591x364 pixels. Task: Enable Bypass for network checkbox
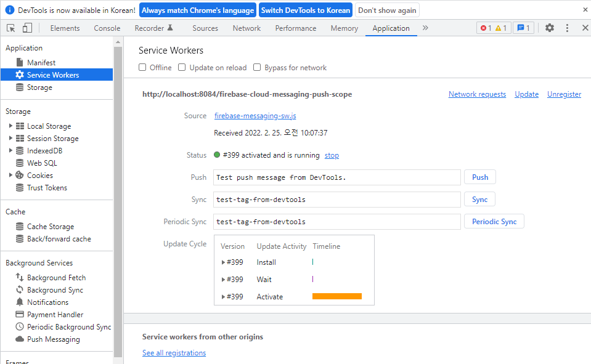(257, 67)
